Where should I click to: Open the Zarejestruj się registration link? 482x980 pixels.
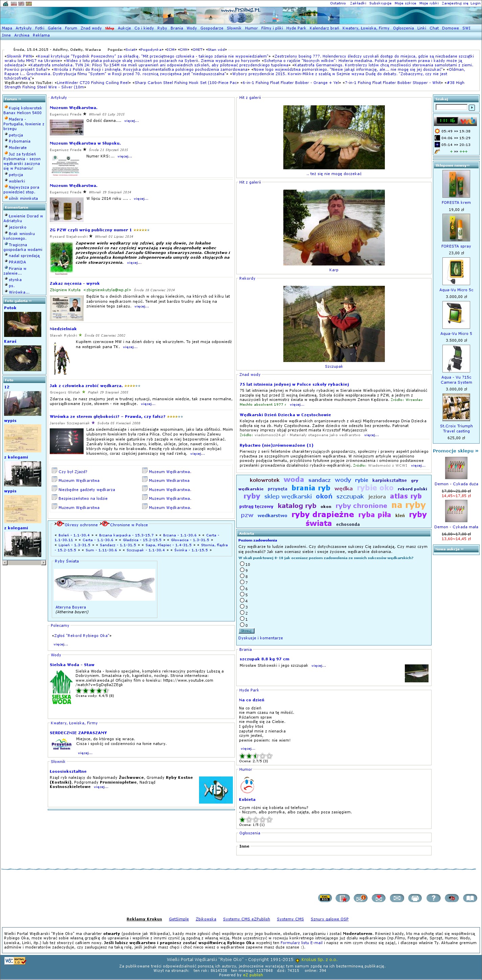click(455, 3)
